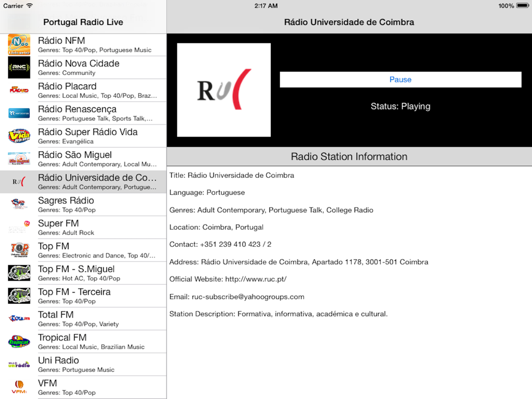
Task: Pause the currently playing station
Action: (x=401, y=79)
